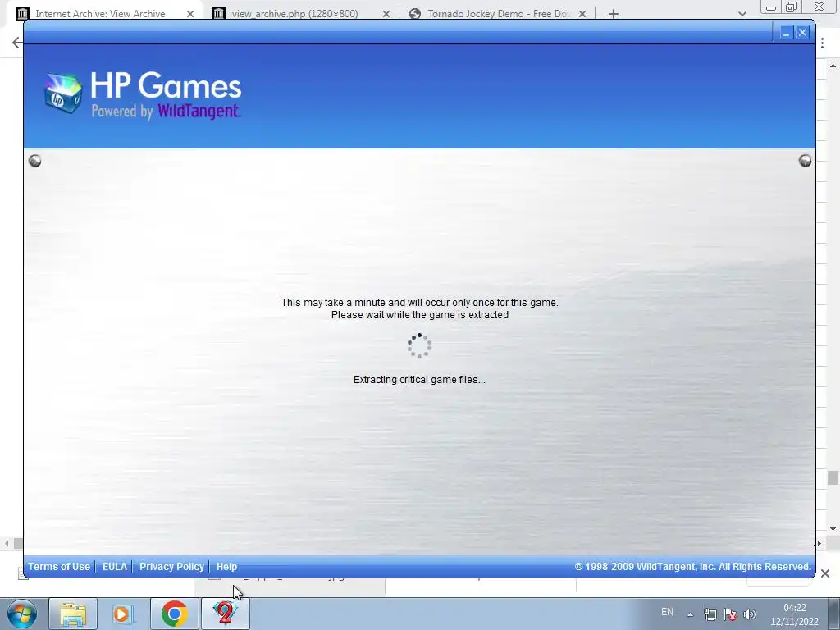
Task: Select the Chrome taskbar icon
Action: (174, 614)
